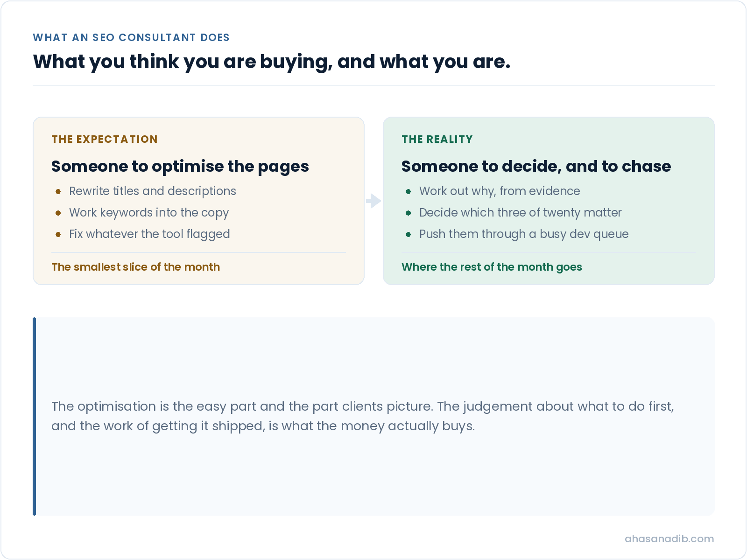The height and width of the screenshot is (560, 747).
Task: Click the Decide which three of twenty matter item
Action: (520, 213)
